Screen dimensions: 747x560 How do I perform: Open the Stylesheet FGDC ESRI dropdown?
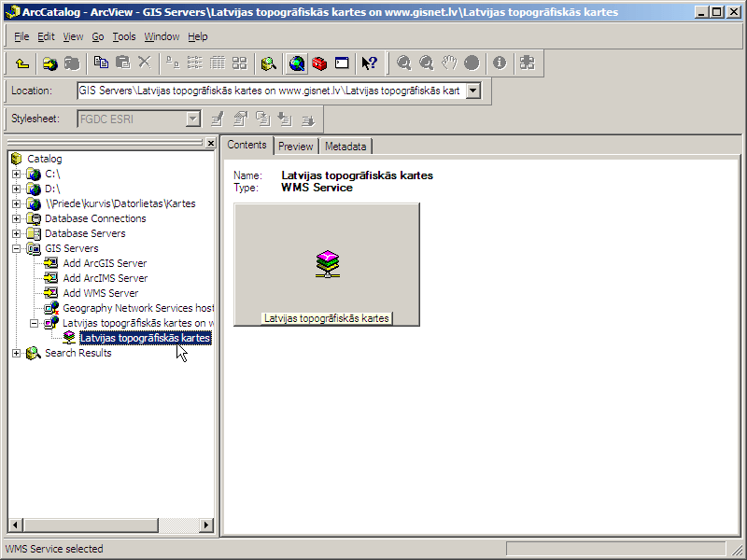coord(193,119)
